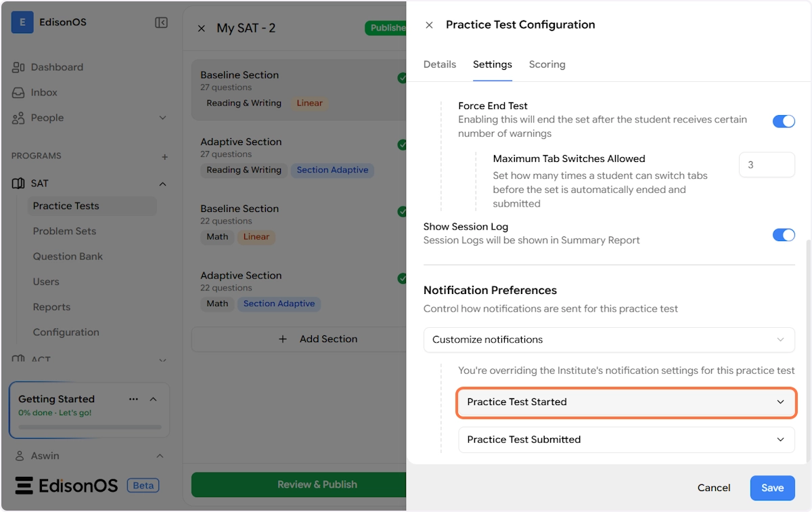The height and width of the screenshot is (512, 812).
Task: Click the Dashboard icon in sidebar
Action: [x=18, y=67]
